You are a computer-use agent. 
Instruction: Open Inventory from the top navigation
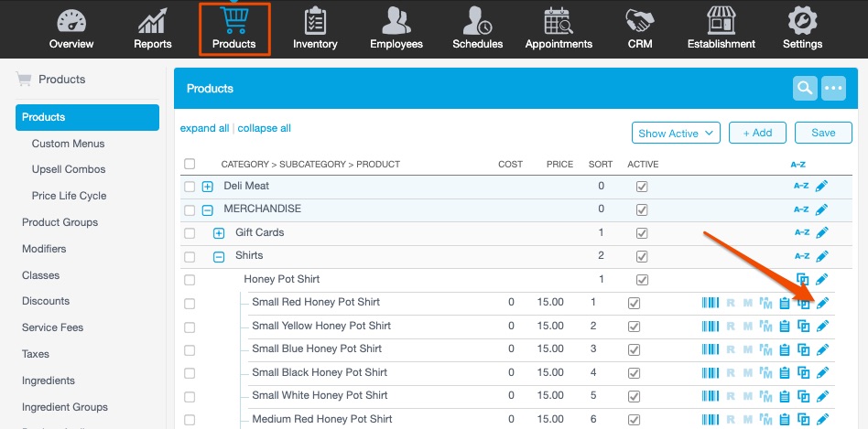tap(316, 29)
